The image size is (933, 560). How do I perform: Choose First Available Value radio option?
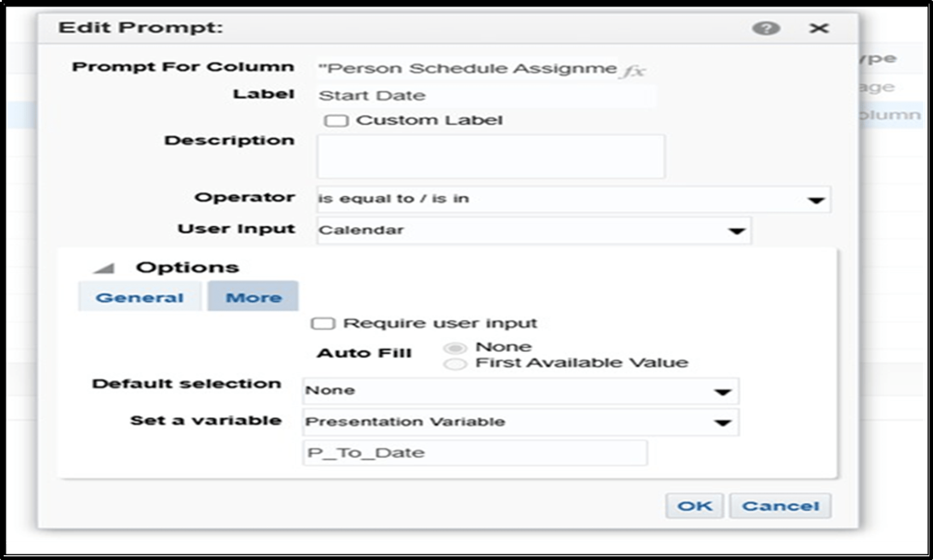455,364
